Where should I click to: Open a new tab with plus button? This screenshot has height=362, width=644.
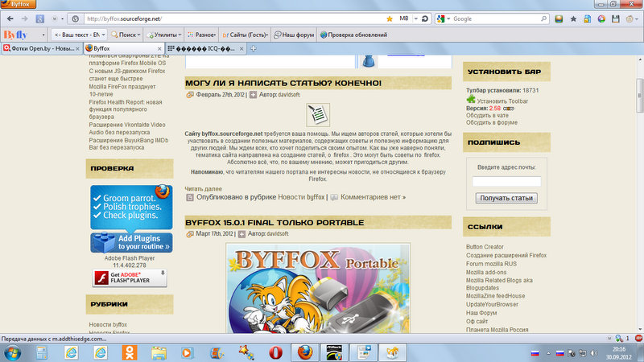(x=254, y=48)
